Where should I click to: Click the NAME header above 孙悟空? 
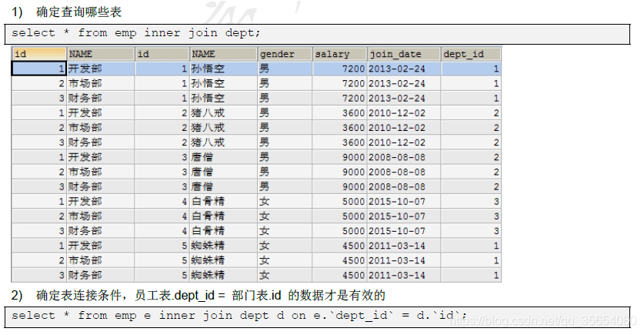tap(223, 54)
